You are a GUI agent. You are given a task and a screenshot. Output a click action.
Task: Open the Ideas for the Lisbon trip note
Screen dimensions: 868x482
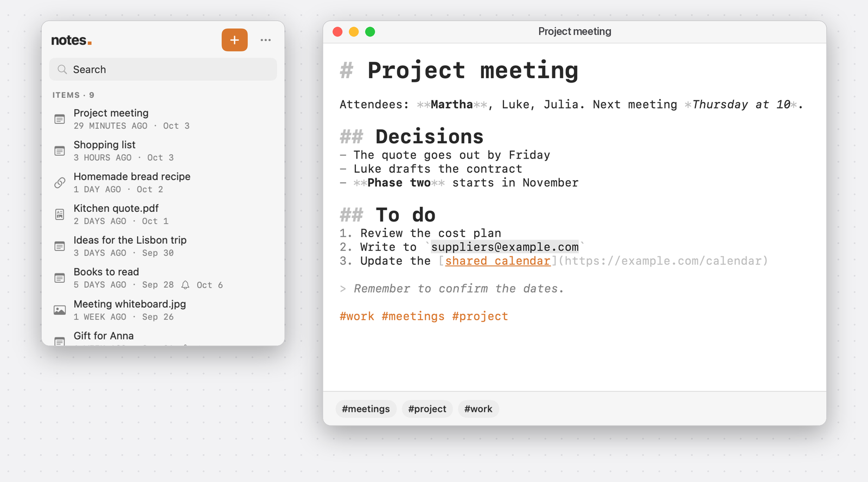tap(163, 246)
